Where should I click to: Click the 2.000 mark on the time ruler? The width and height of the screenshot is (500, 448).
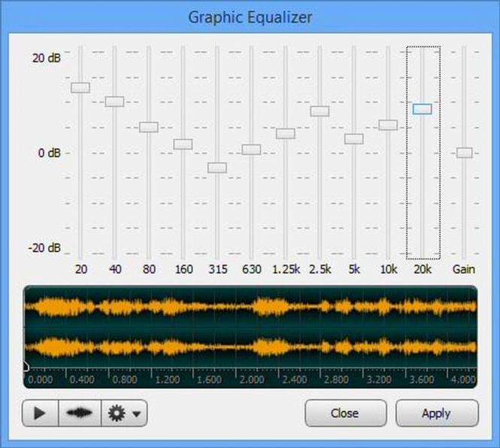252,380
